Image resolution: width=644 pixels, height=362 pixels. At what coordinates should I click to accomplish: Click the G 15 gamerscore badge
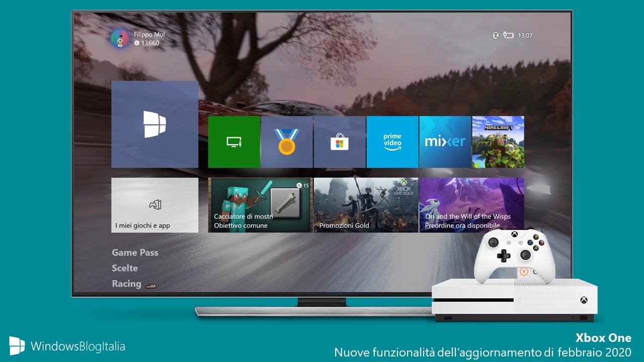[x=303, y=186]
